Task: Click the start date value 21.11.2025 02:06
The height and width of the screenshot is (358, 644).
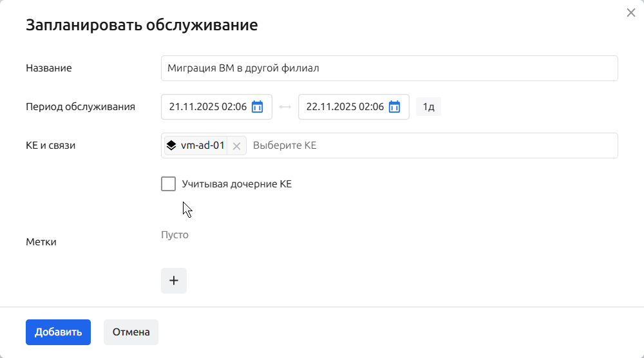Action: tap(207, 107)
